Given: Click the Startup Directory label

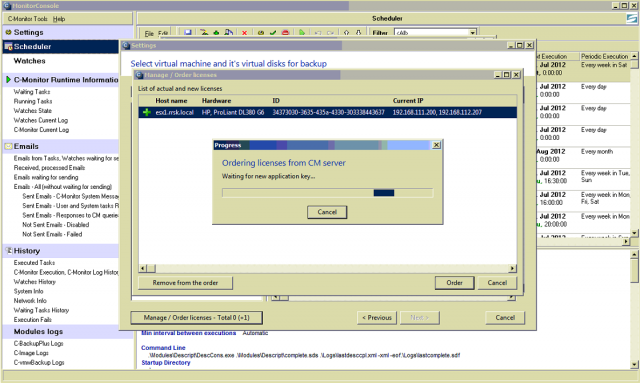Looking at the screenshot, I should (x=166, y=363).
